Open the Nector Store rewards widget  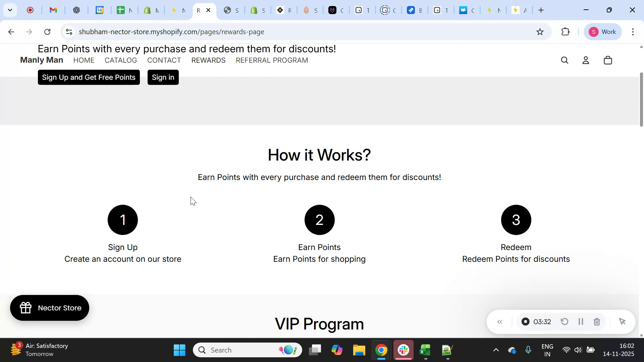(x=49, y=308)
